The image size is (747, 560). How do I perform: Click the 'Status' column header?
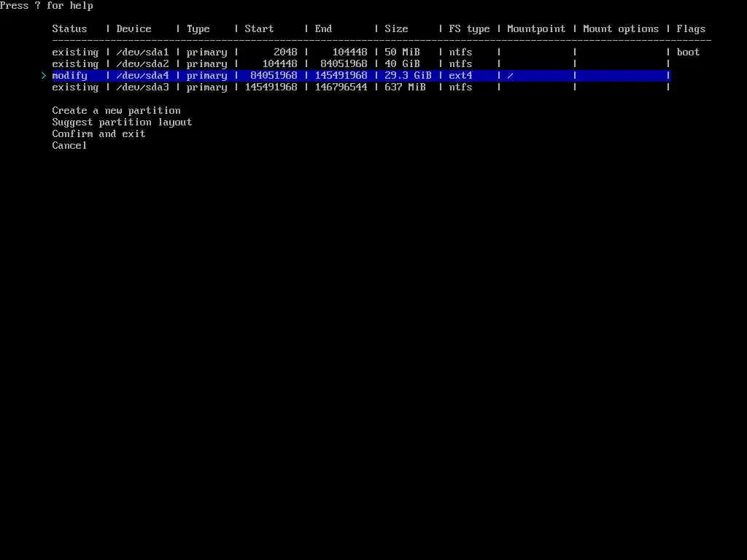point(69,29)
